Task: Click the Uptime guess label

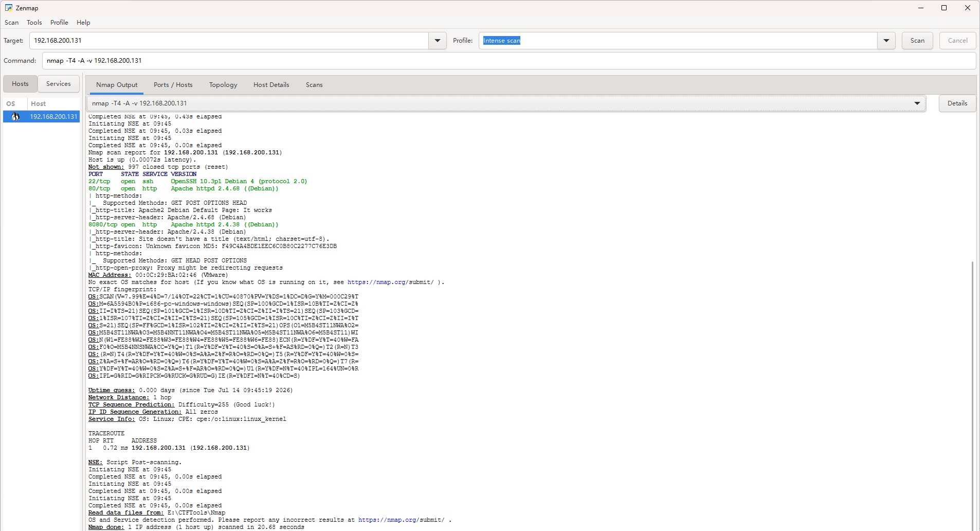Action: click(112, 391)
